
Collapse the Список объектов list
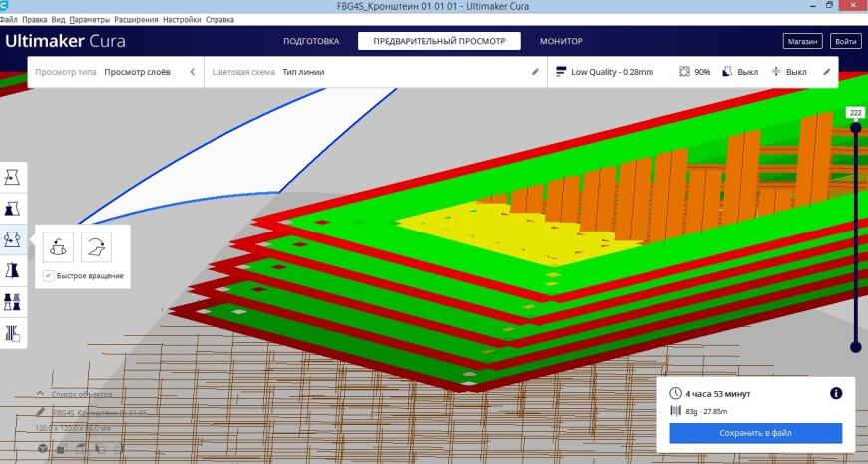click(x=41, y=394)
